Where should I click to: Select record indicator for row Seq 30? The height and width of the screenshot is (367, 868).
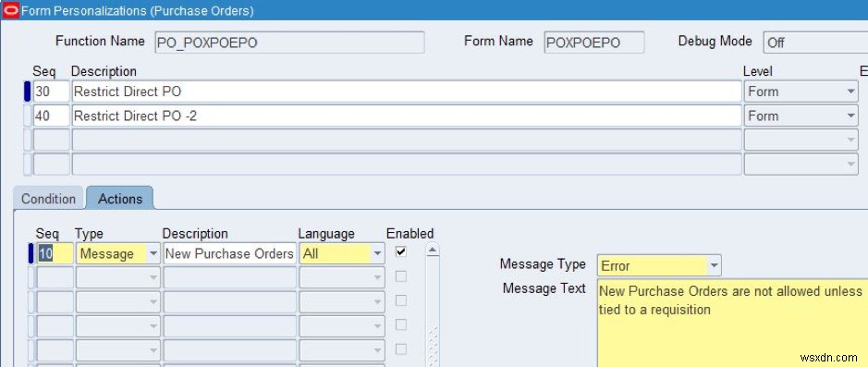[x=27, y=92]
